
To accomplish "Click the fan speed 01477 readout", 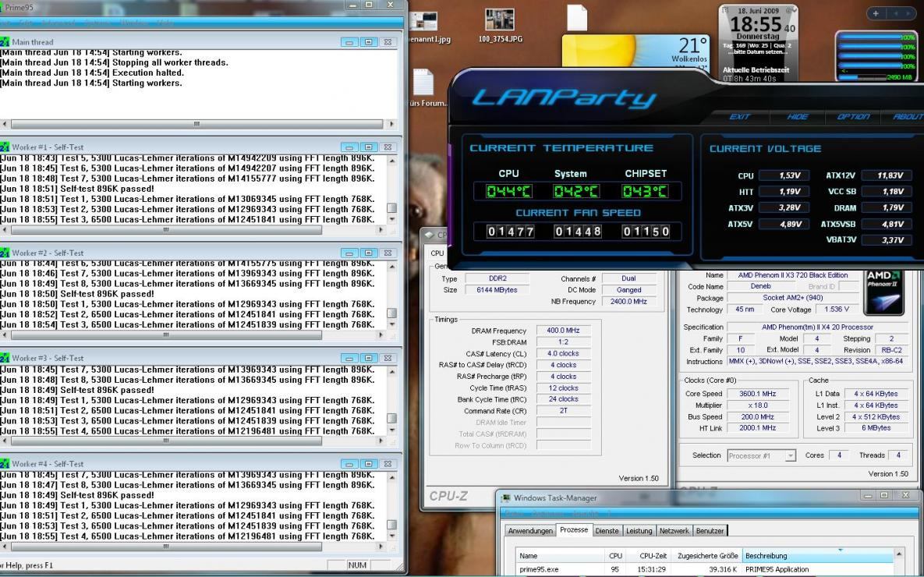I will 510,232.
